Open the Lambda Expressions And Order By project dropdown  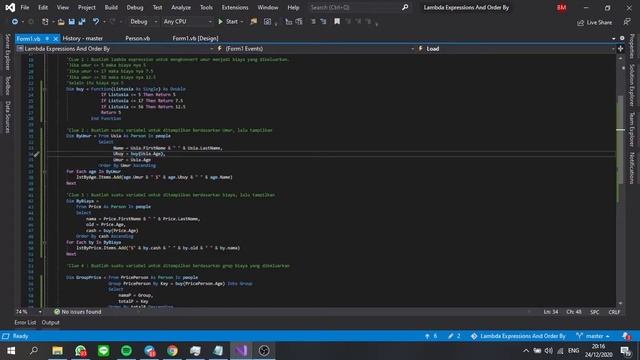click(x=115, y=49)
